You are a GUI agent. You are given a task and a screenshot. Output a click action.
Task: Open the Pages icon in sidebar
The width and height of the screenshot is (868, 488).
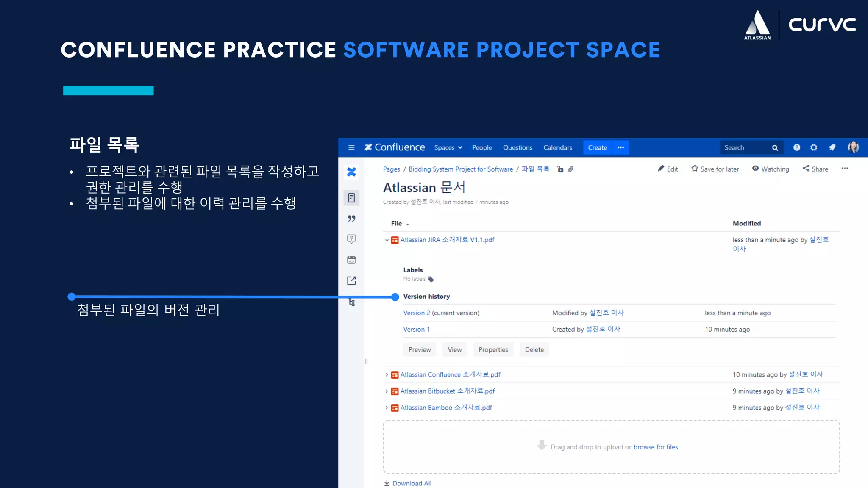pyautogui.click(x=351, y=198)
